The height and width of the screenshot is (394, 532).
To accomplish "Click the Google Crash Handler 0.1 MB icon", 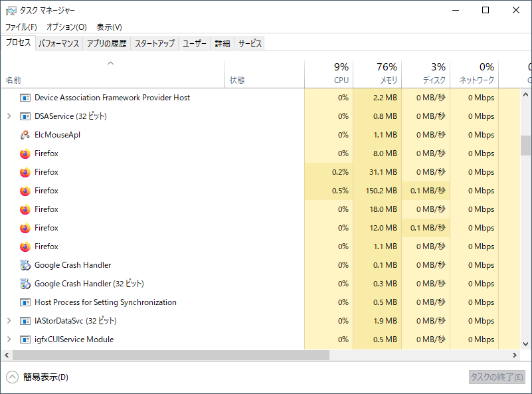I will (x=25, y=265).
